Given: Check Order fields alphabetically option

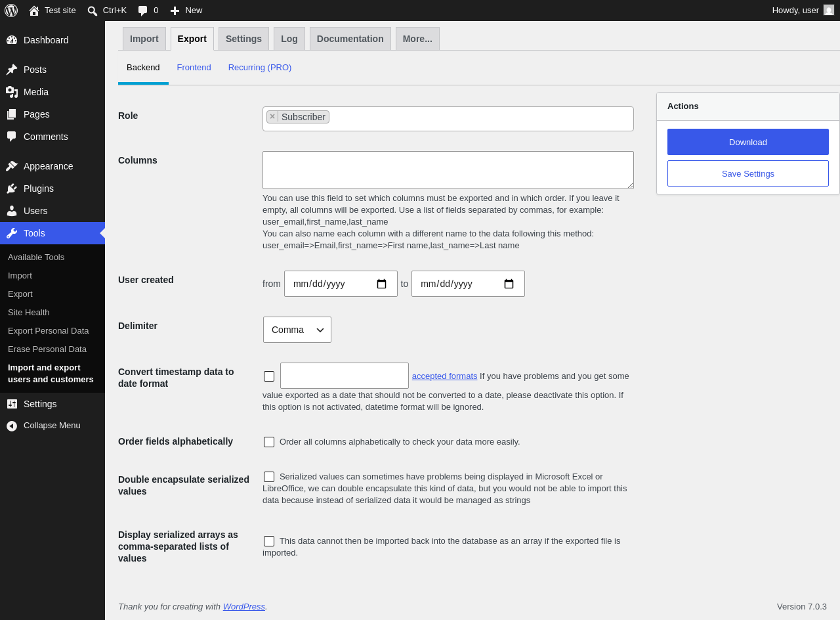Looking at the screenshot, I should coord(269,442).
